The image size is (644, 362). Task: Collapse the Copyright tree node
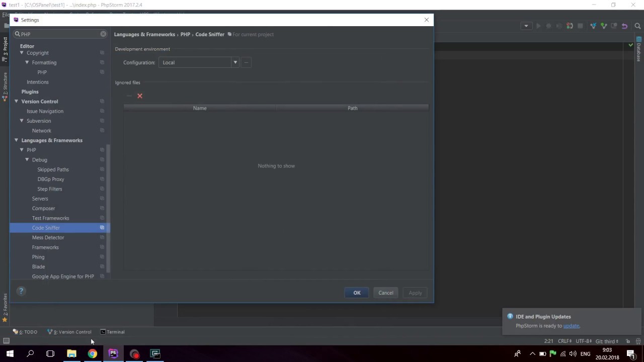[22, 53]
